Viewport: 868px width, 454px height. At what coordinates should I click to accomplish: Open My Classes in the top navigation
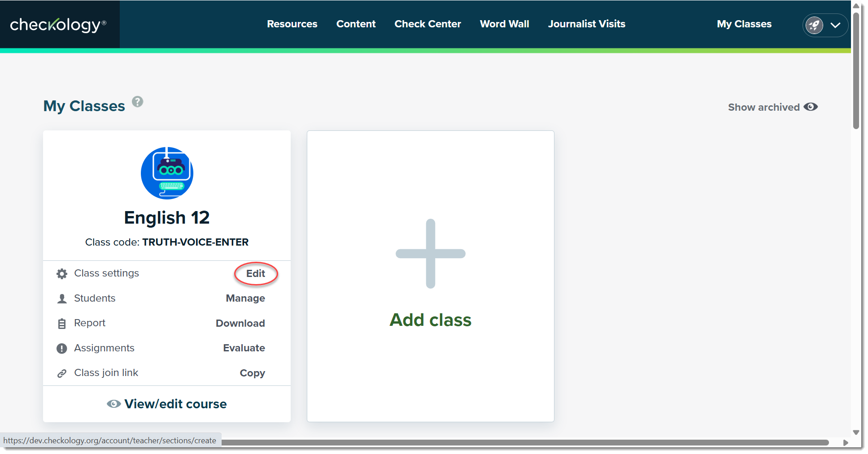[x=744, y=24]
